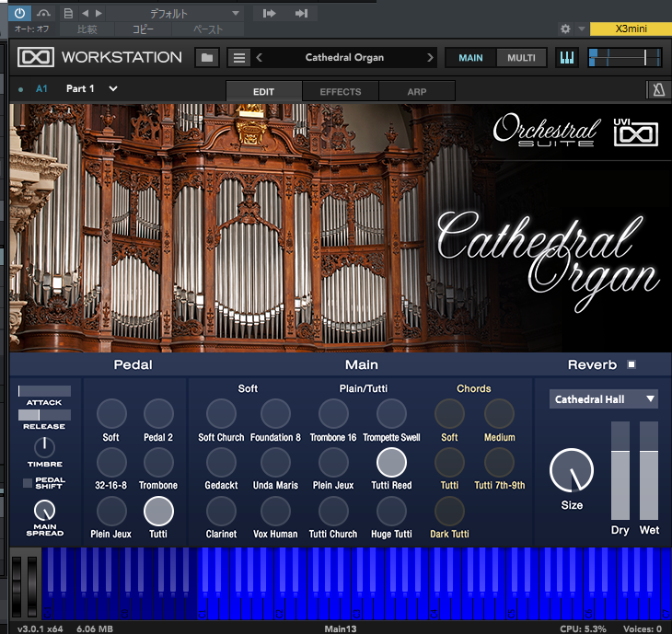Toggle the Trombone 16 stop
672x634 pixels.
333,413
